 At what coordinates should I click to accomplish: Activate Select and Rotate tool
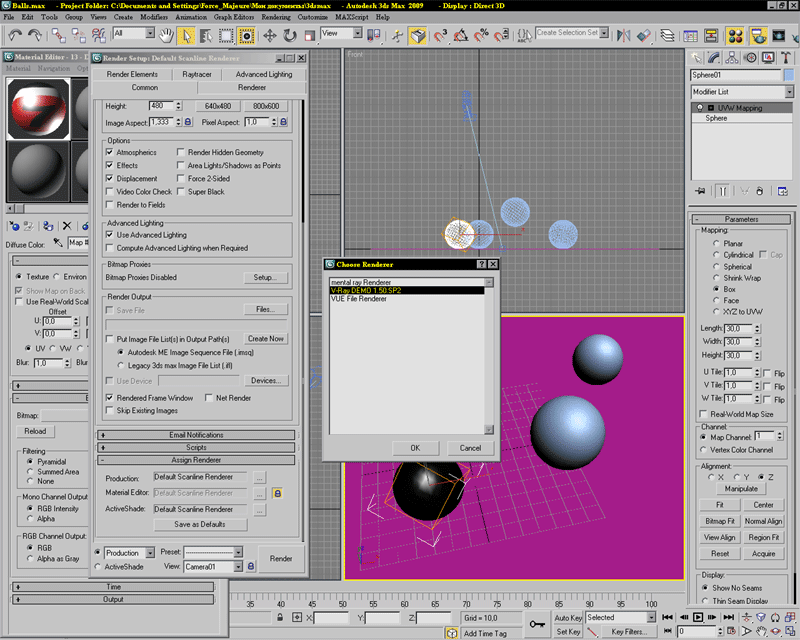(x=290, y=35)
